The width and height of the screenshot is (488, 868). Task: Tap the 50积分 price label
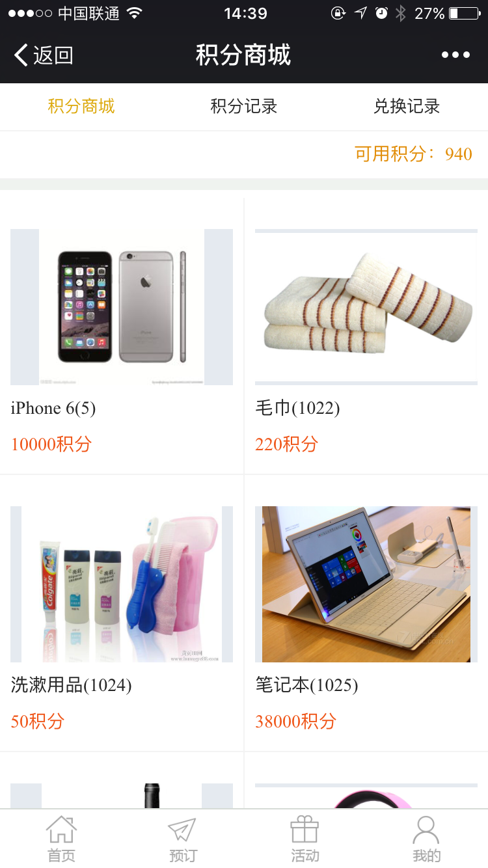coord(37,721)
